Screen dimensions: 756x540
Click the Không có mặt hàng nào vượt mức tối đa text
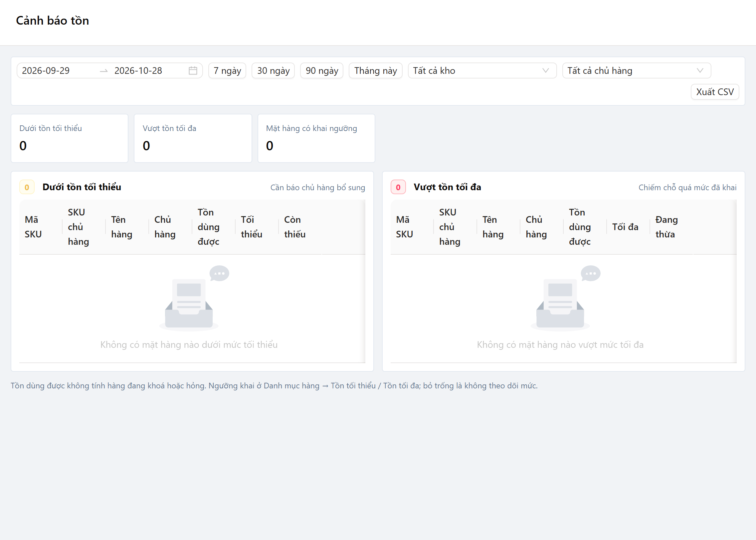pos(560,344)
